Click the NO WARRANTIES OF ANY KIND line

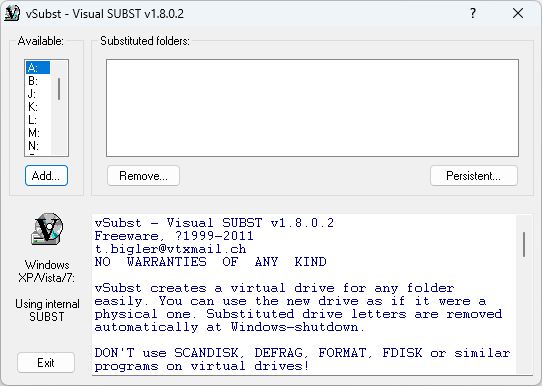click(211, 262)
